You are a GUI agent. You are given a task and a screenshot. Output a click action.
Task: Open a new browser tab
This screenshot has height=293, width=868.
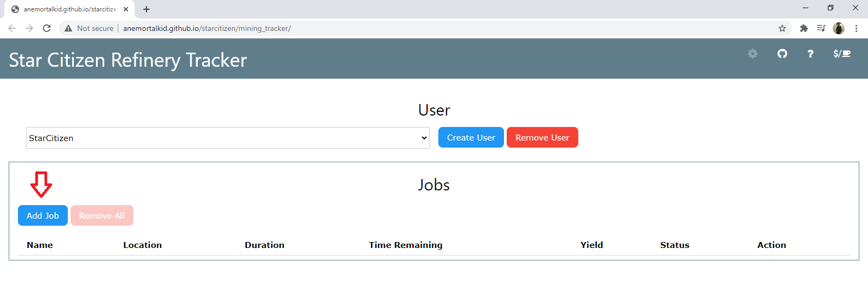click(146, 9)
